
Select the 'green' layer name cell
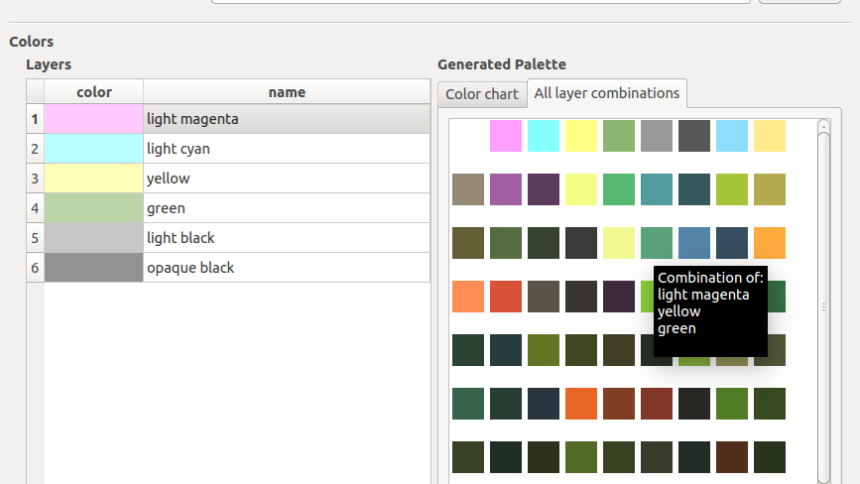click(x=287, y=208)
